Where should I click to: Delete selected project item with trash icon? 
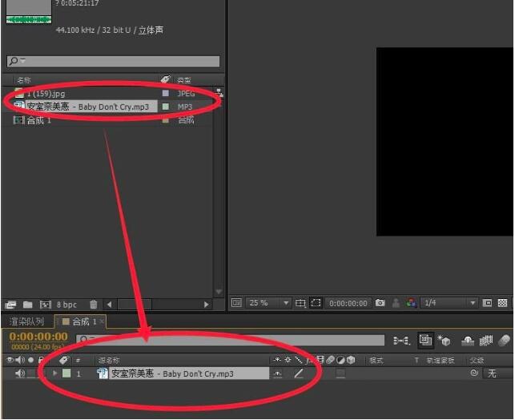coord(94,305)
